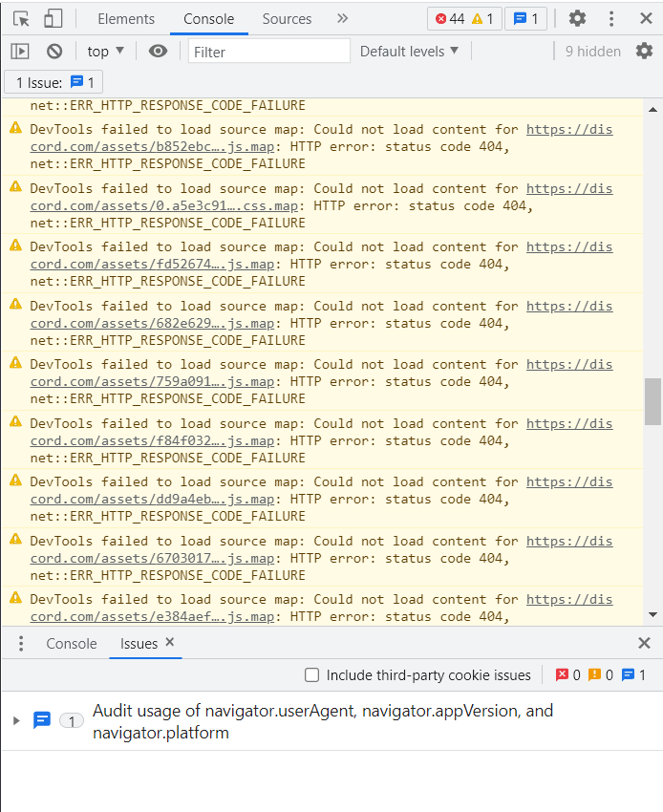
Task: Expand the navigator.userAgent audit issue
Action: coord(16,720)
